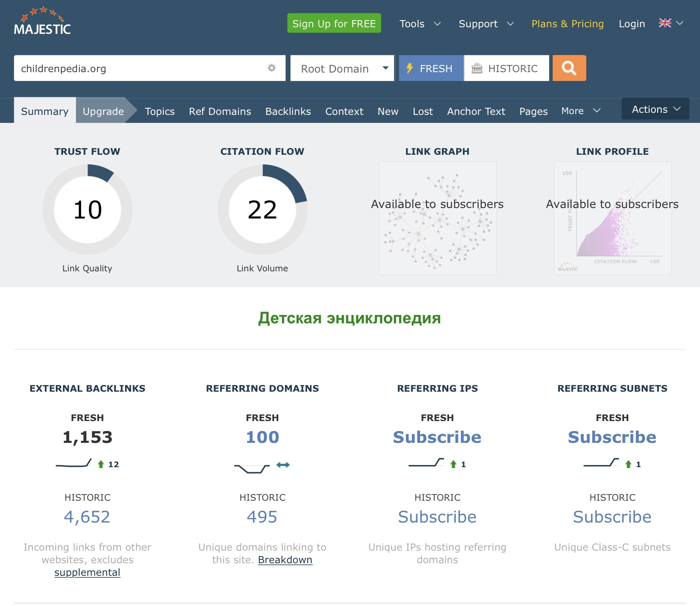Screen dimensions: 700x606
Task: Select the HISTORIC index toggle
Action: click(x=506, y=68)
